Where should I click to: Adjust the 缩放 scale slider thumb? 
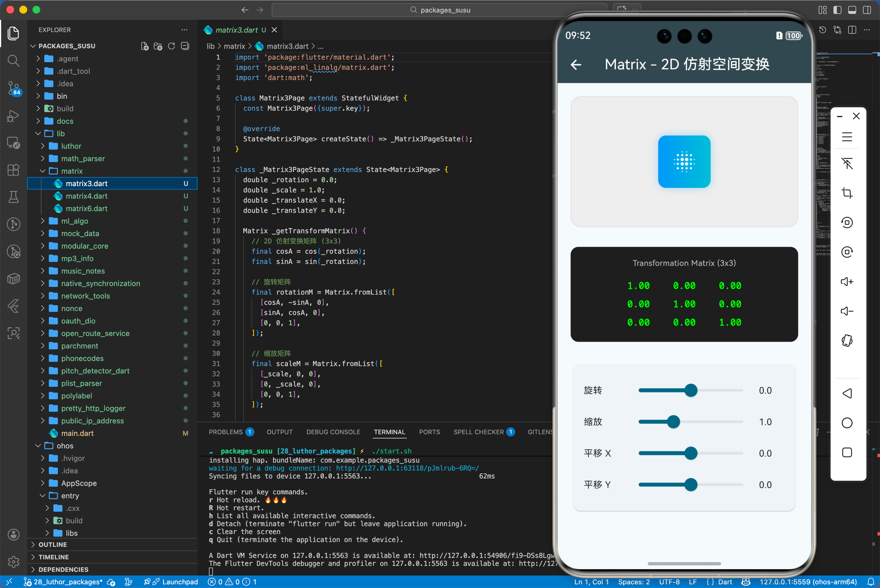pos(673,422)
